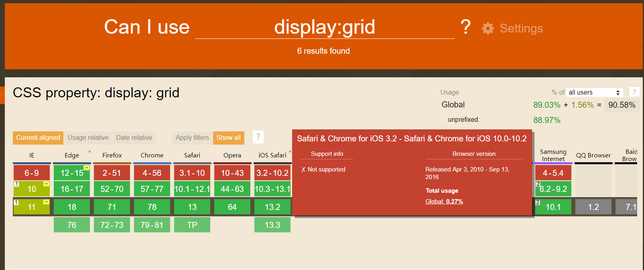The height and width of the screenshot is (270, 644).
Task: Select Safari 13 cell
Action: 192,207
